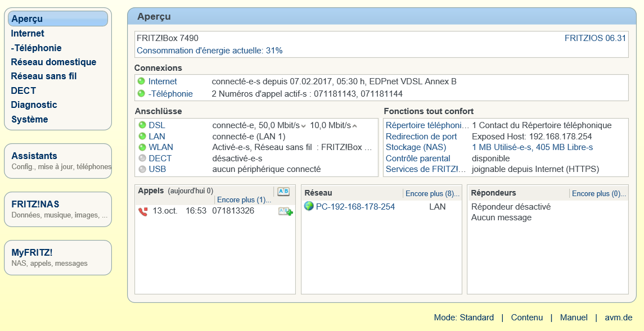Open the Internet sidebar menu
This screenshot has height=331, width=644.
pyautogui.click(x=28, y=33)
